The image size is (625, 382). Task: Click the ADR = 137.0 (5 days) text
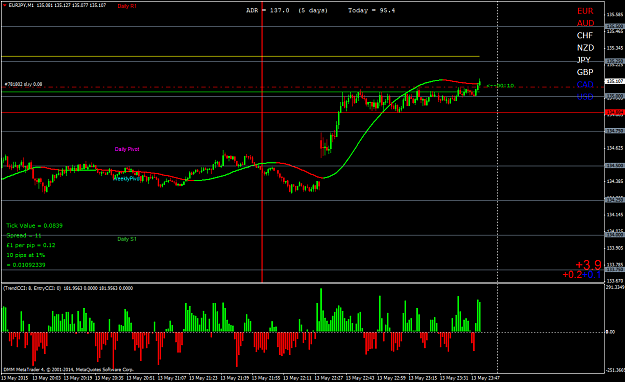click(287, 10)
